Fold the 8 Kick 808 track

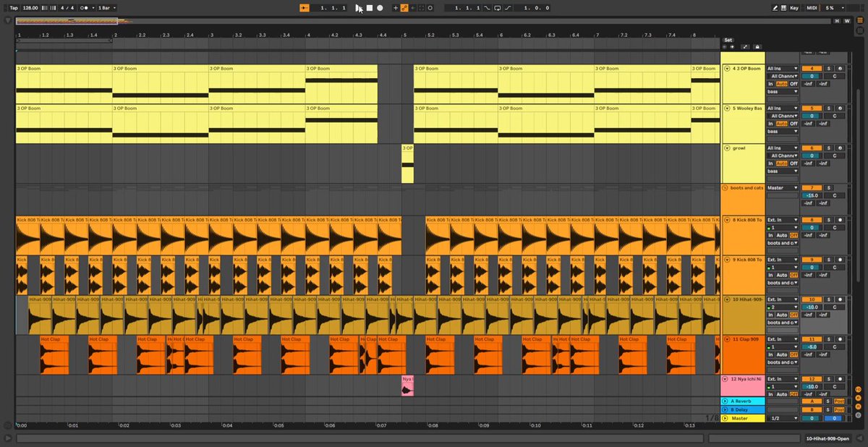click(727, 220)
